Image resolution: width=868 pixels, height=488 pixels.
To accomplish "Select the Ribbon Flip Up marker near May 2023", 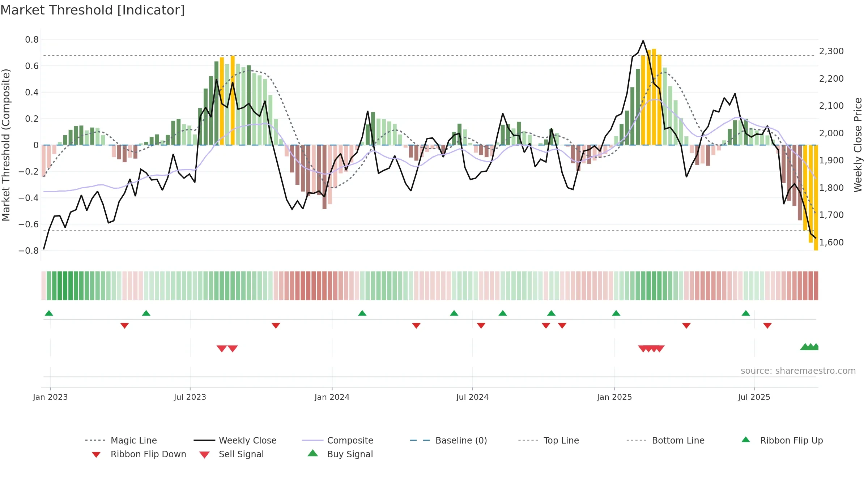I will 146,313.
